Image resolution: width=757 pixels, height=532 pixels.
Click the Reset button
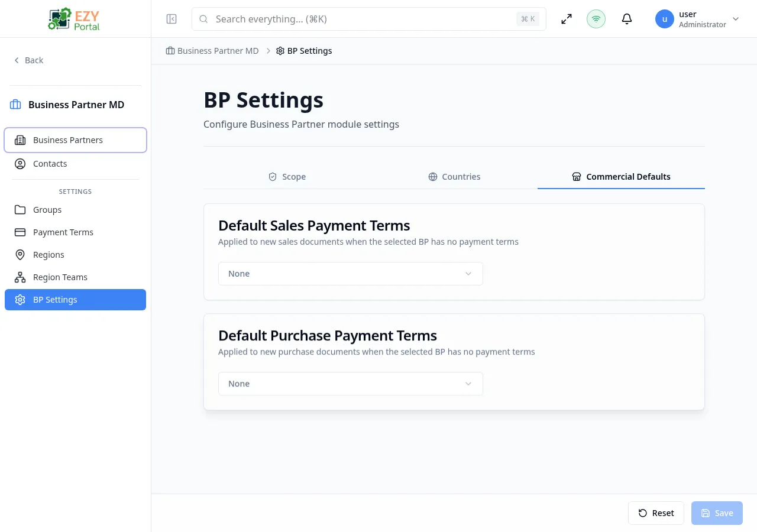pos(656,512)
